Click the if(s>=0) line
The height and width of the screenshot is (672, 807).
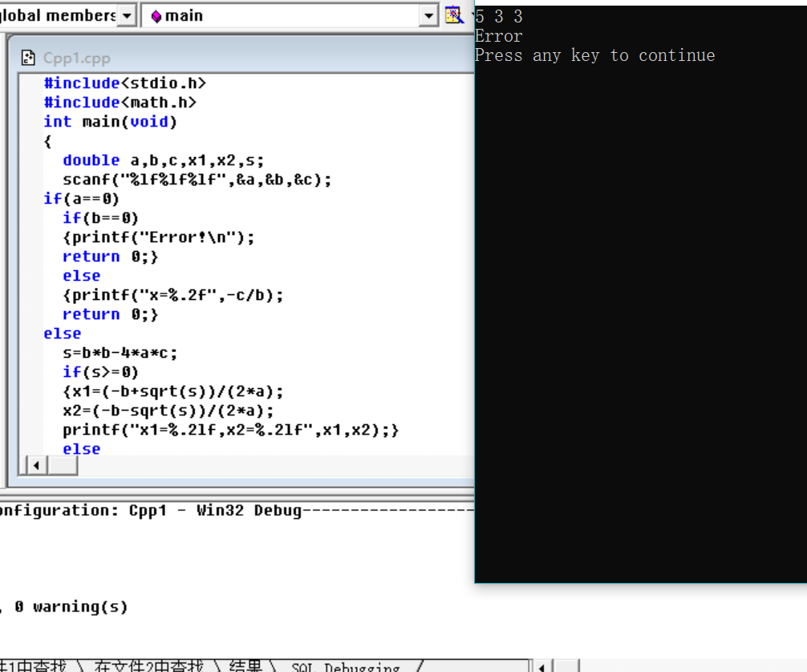(100, 372)
